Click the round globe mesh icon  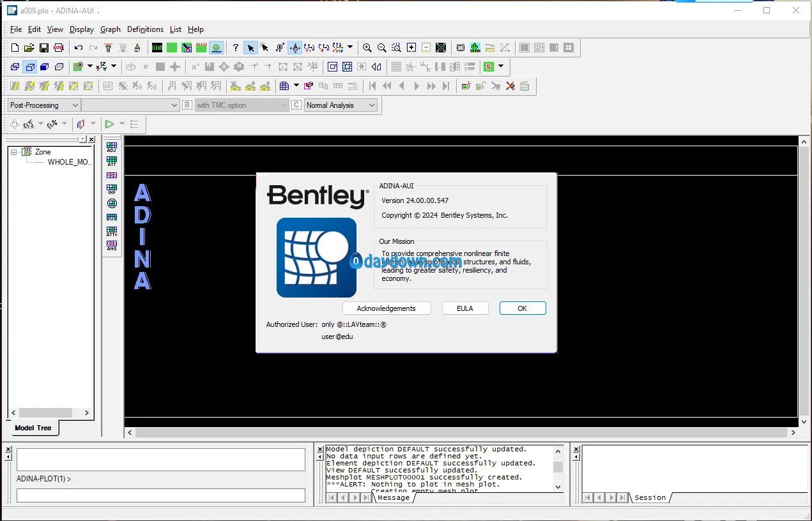pos(112,203)
